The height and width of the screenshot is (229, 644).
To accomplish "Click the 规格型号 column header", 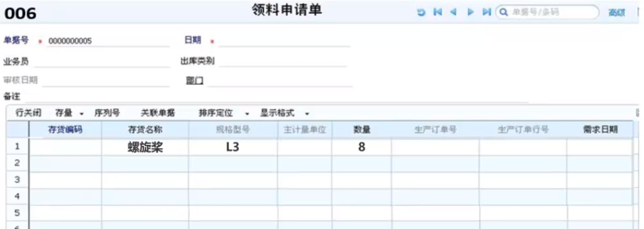I will pos(233,130).
